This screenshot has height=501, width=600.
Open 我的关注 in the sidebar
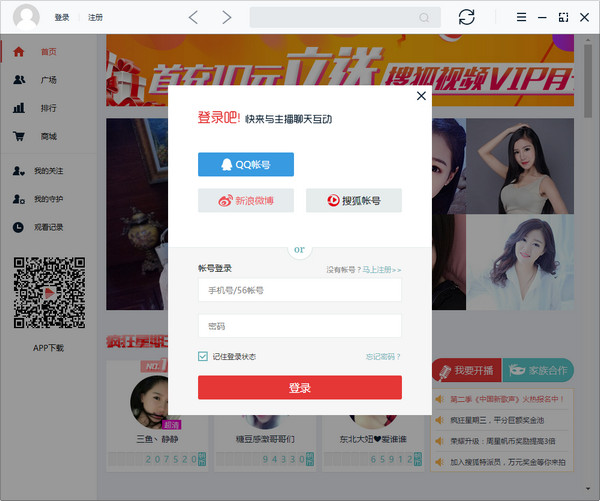click(49, 171)
